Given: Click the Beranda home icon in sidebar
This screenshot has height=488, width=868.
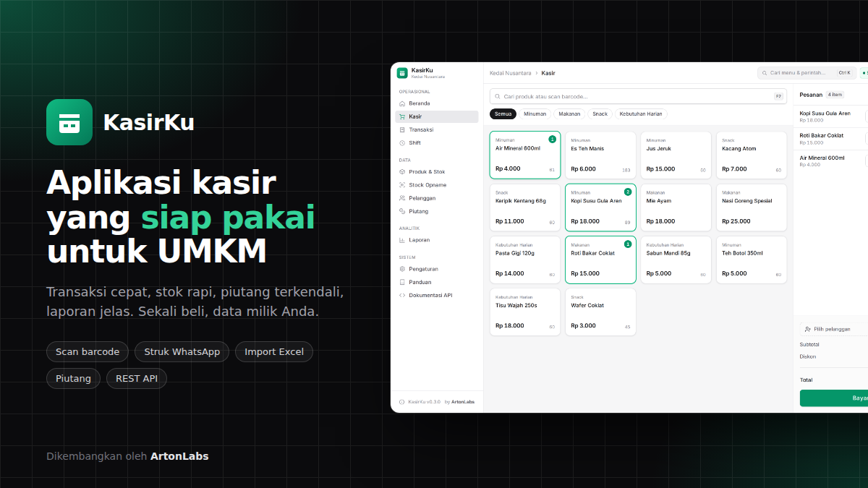Looking at the screenshot, I should [x=402, y=103].
